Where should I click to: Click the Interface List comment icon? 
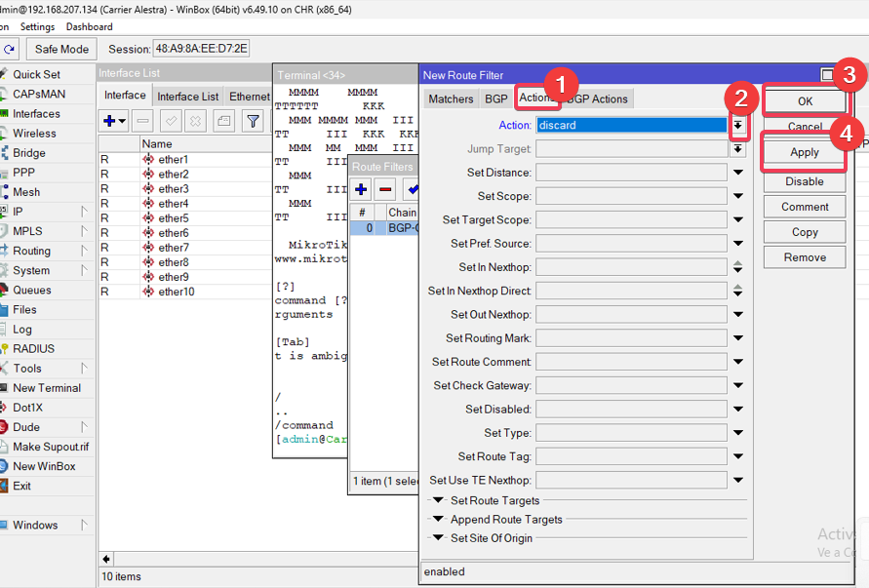[223, 121]
